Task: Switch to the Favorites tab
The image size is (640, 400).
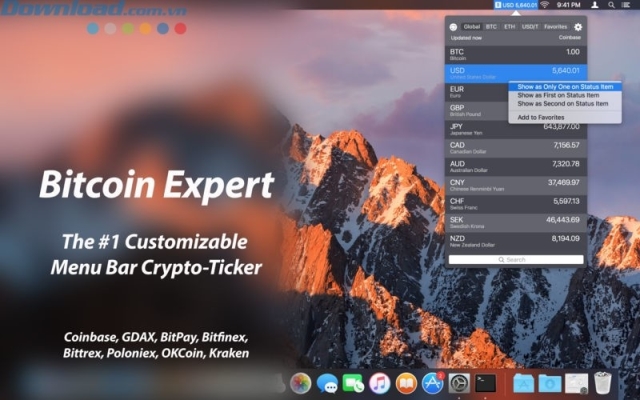Action: (x=556, y=27)
